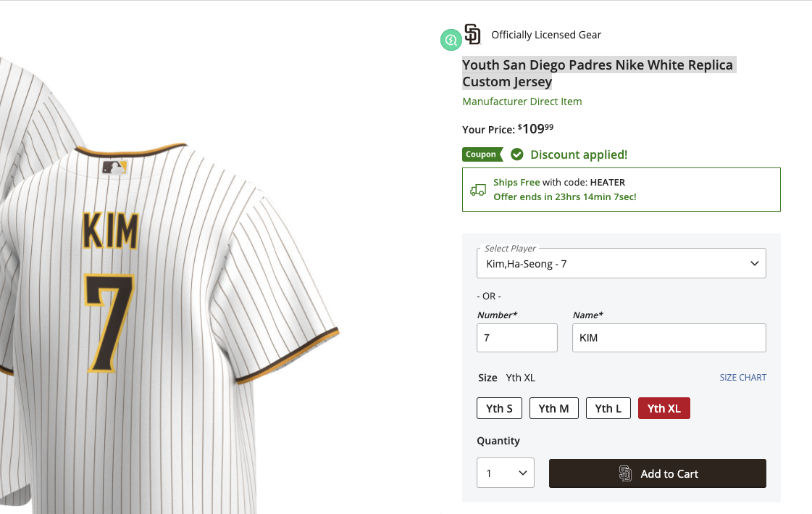Screen dimensions: 812x514
Task: Click the green Coupon badge
Action: pyautogui.click(x=482, y=154)
